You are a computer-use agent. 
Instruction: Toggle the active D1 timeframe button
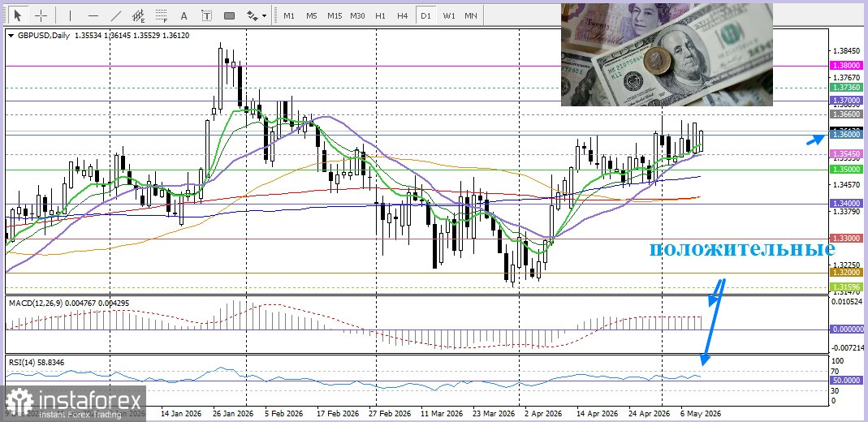tap(425, 15)
